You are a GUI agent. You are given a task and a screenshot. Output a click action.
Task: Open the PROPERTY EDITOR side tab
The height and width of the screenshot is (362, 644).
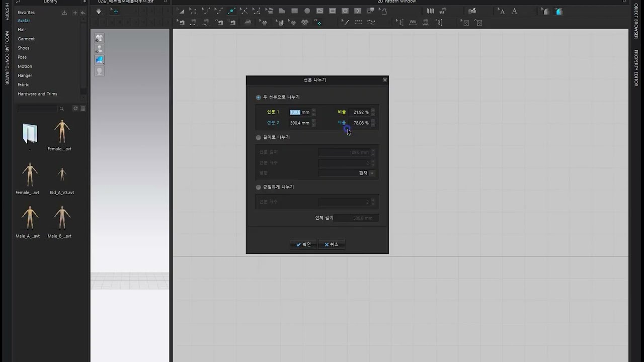[x=636, y=68]
